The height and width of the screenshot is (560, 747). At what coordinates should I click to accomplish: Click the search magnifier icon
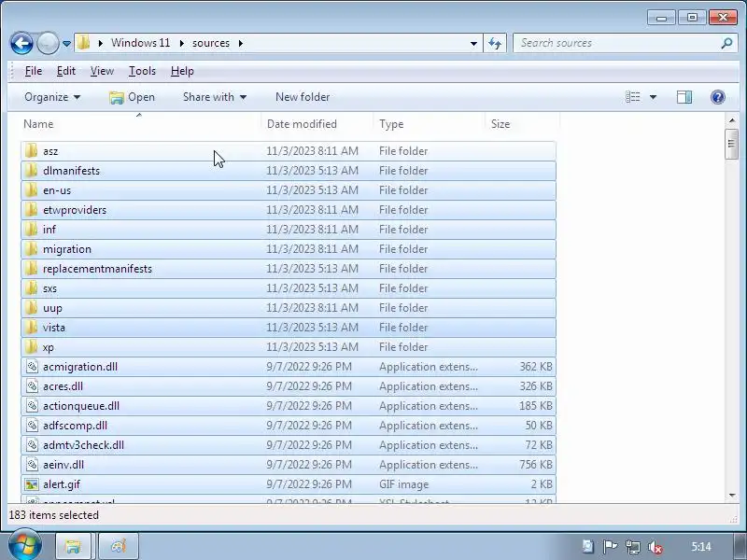coord(726,43)
